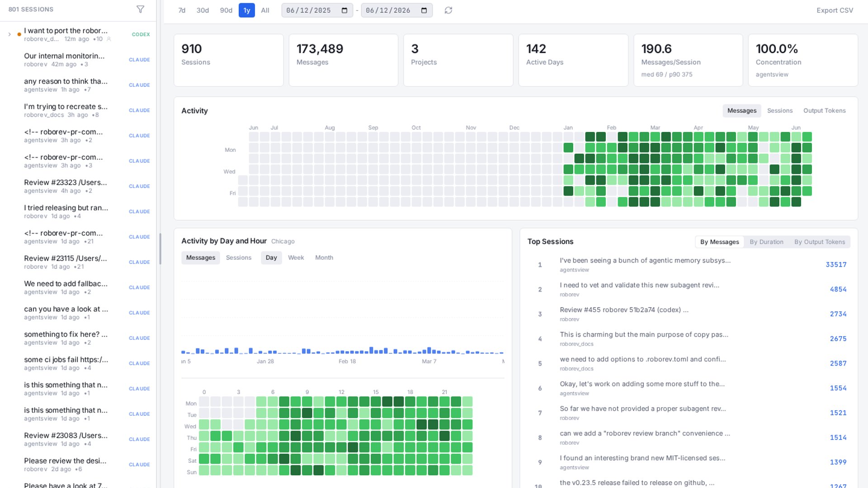The image size is (868, 488).
Task: Open the start date calendar picker icon
Action: (344, 10)
